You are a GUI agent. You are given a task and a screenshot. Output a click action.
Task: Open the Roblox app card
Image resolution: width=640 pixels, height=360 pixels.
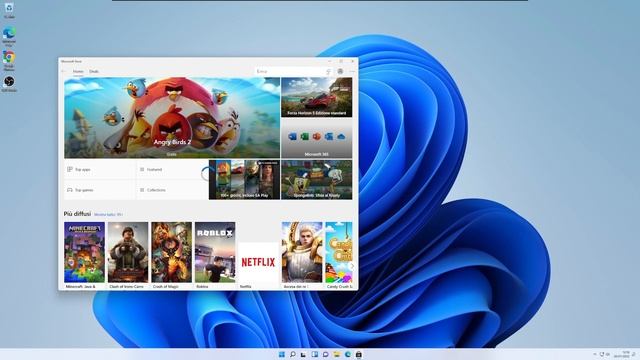pyautogui.click(x=215, y=256)
